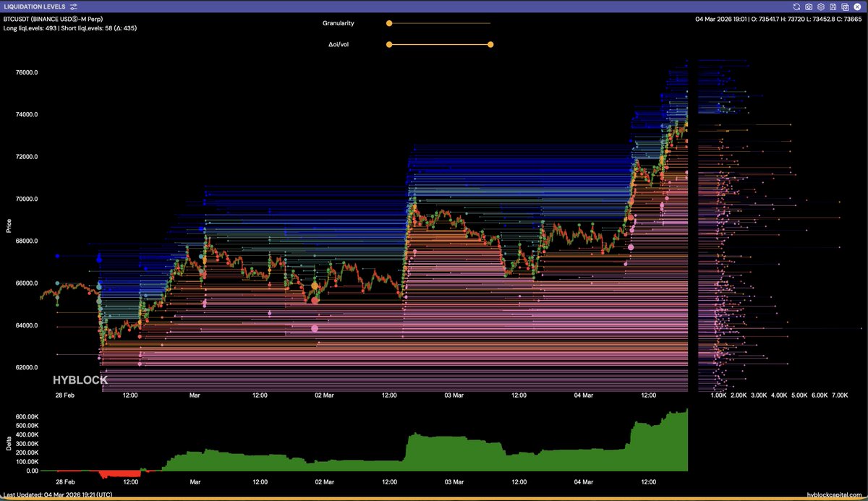Open the gear settings icon
Viewport: 868px width, 501px height.
click(x=821, y=7)
